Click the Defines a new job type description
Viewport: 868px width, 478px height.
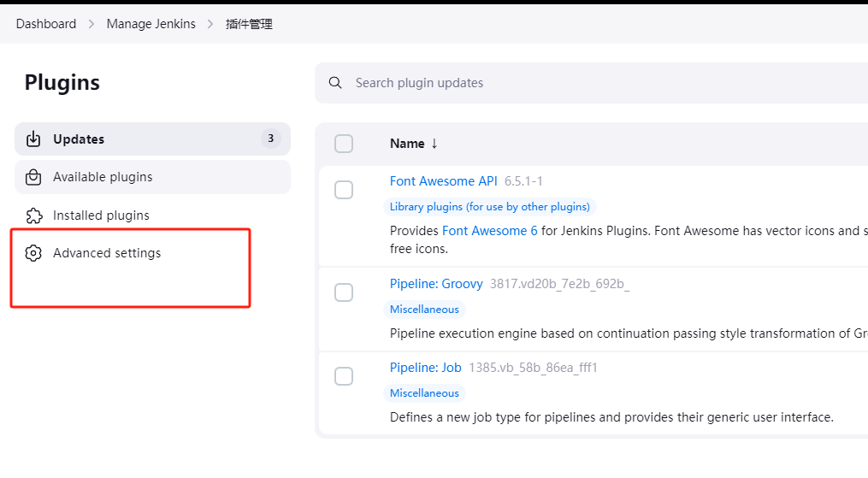pyautogui.click(x=611, y=417)
